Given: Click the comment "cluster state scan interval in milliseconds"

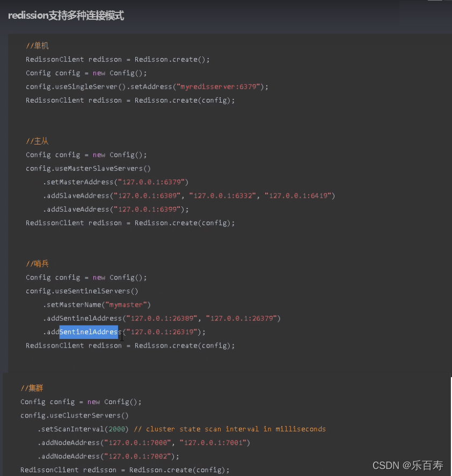Looking at the screenshot, I should [236, 429].
